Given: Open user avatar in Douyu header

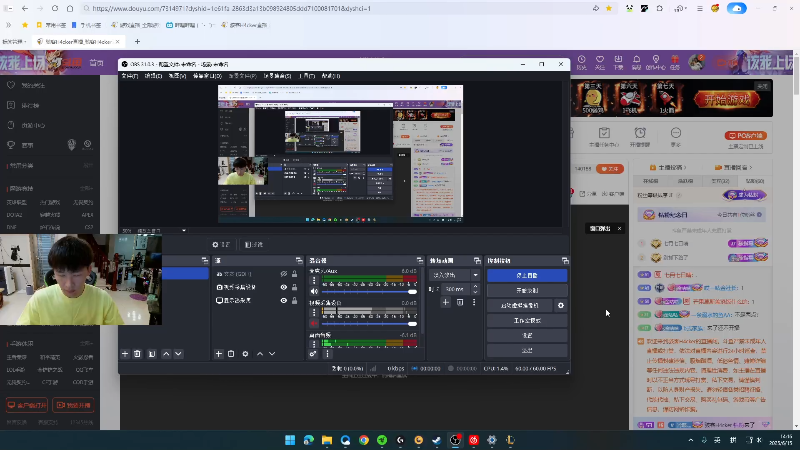Looking at the screenshot, I should [696, 62].
